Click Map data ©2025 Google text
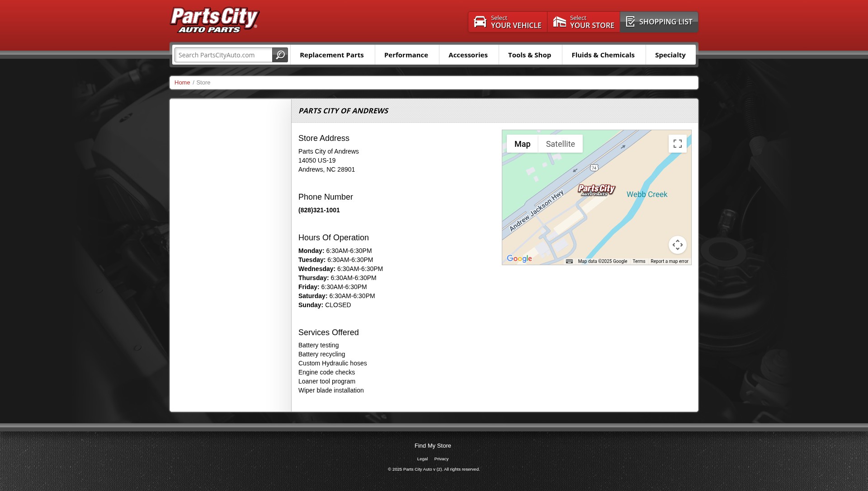The image size is (868, 491). coord(602,262)
